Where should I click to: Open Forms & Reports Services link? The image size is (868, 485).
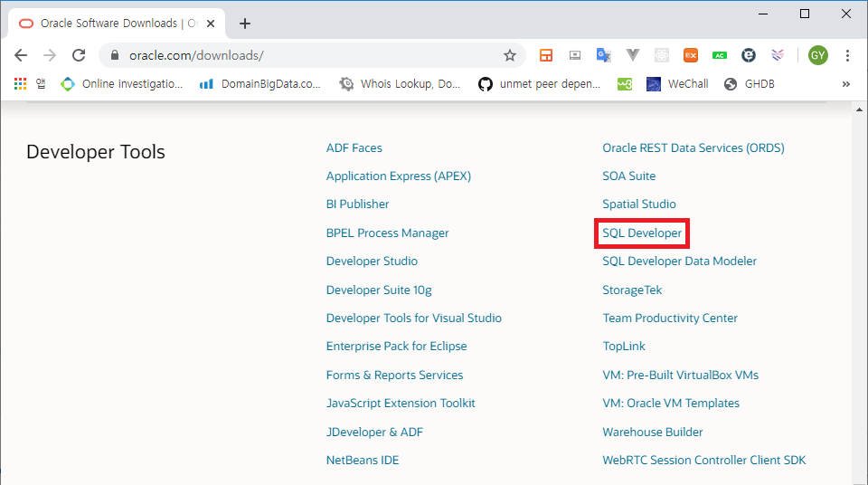[395, 376]
